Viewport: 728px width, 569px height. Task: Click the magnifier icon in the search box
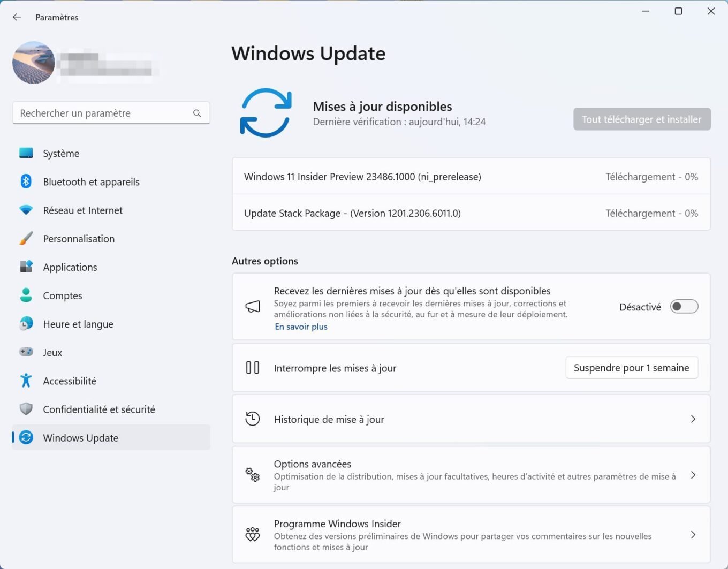click(x=197, y=113)
